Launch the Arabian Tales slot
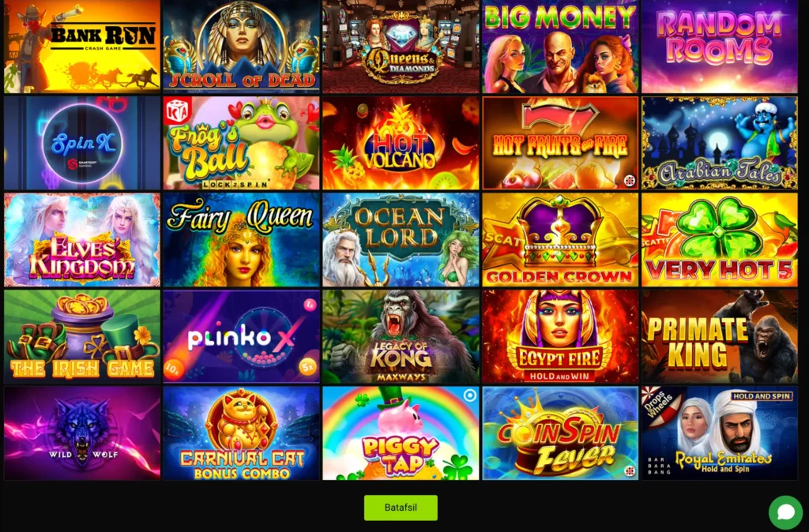 720,144
